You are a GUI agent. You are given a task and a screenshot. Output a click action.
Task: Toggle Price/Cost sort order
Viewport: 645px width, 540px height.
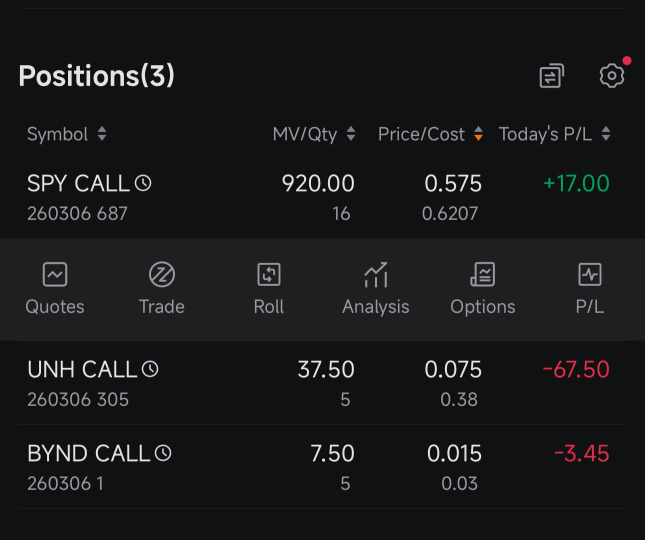[430, 134]
